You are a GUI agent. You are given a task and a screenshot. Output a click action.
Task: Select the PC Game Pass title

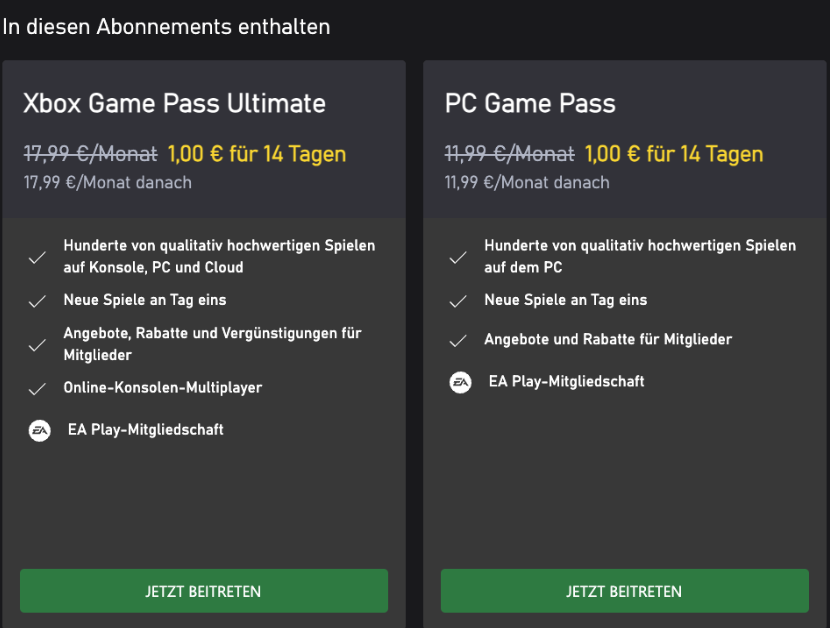point(530,103)
